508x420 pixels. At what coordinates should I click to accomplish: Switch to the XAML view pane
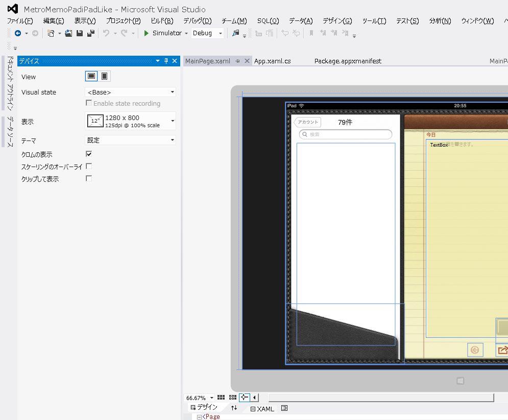click(262, 409)
